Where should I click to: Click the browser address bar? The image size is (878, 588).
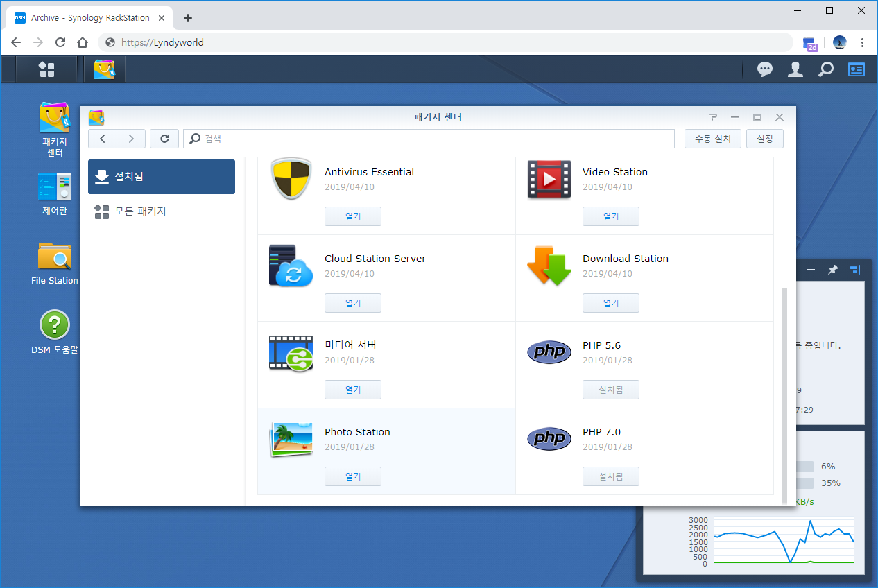click(444, 42)
